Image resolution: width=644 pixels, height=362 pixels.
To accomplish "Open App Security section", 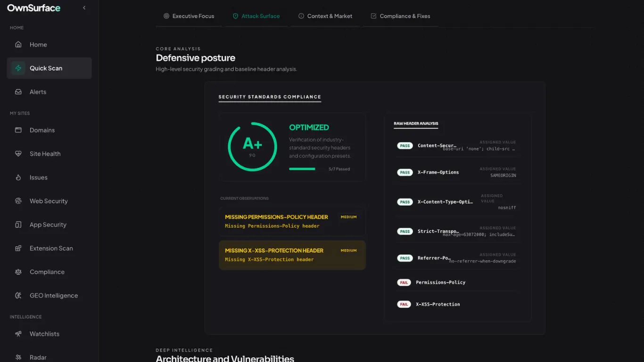I will pyautogui.click(x=49, y=225).
